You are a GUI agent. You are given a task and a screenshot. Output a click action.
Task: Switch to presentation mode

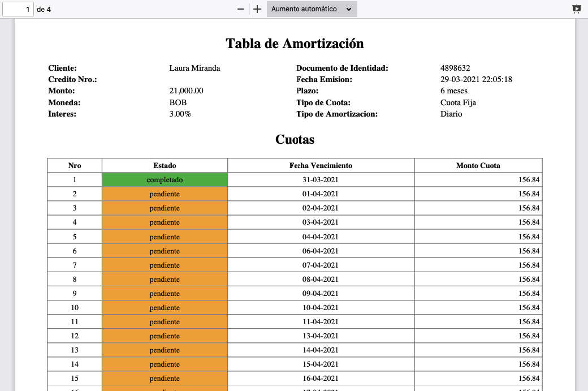pos(576,9)
